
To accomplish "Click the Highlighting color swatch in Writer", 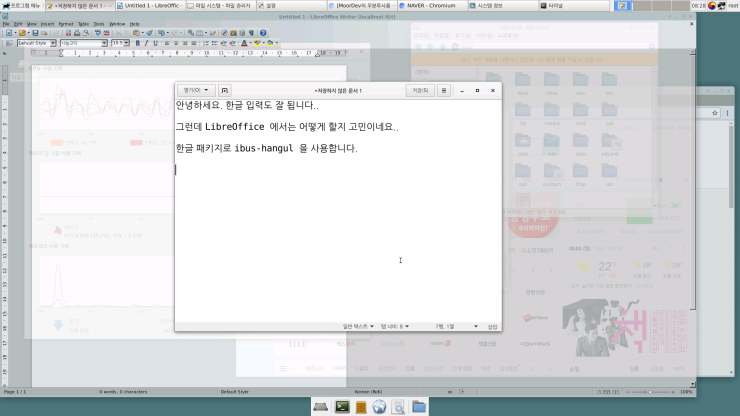I will pyautogui.click(x=257, y=43).
